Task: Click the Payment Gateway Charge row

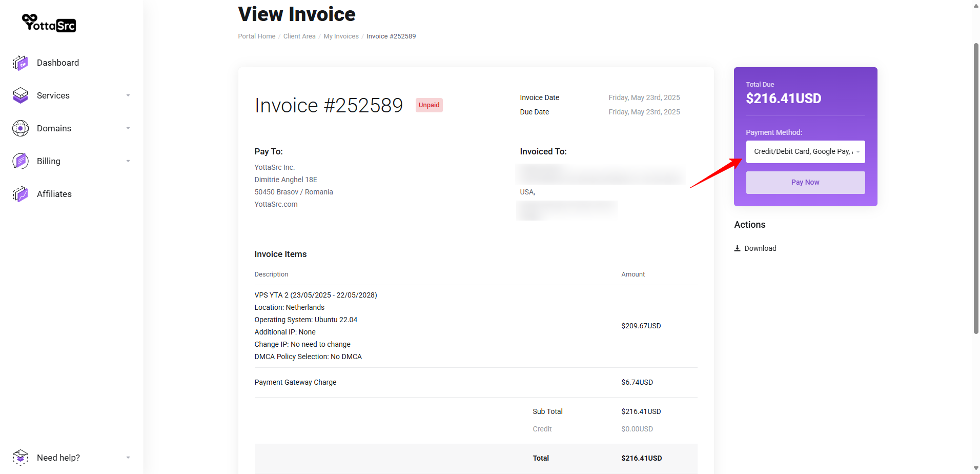Action: click(476, 382)
